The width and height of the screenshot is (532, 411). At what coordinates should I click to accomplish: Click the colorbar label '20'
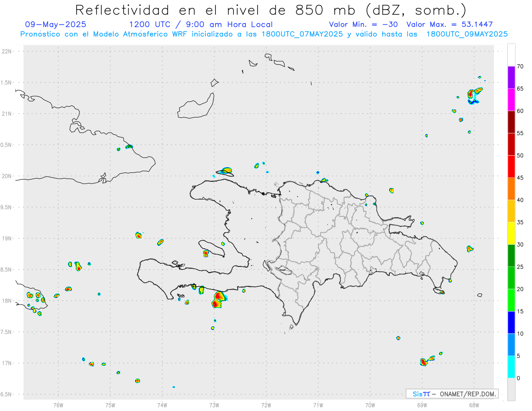520,289
